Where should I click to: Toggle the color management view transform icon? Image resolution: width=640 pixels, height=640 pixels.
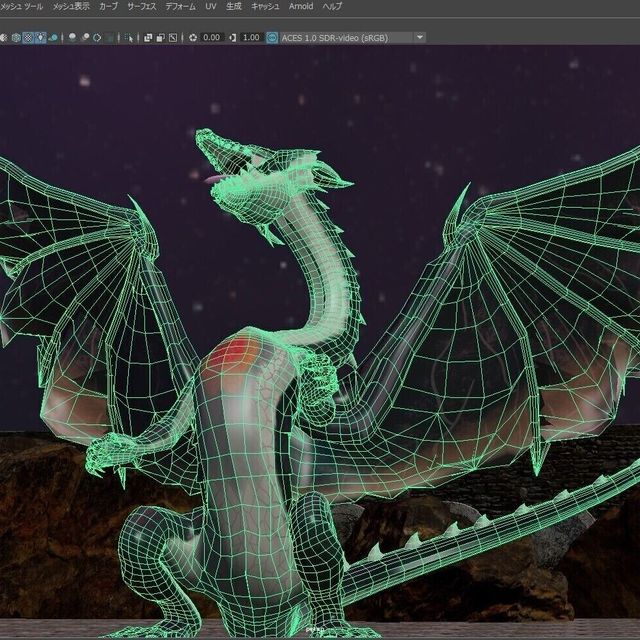(x=272, y=37)
